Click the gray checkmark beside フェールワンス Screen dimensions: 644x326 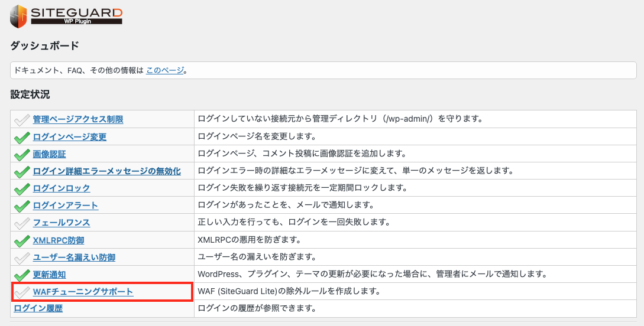point(22,223)
